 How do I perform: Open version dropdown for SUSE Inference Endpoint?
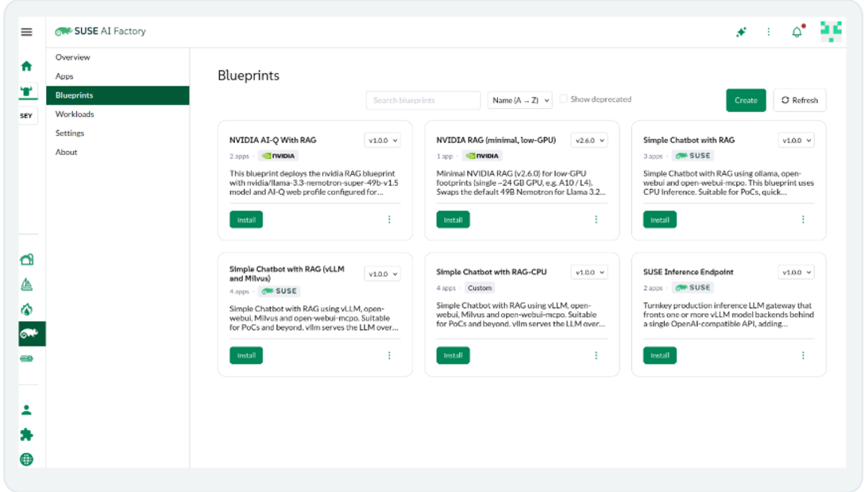[797, 272]
